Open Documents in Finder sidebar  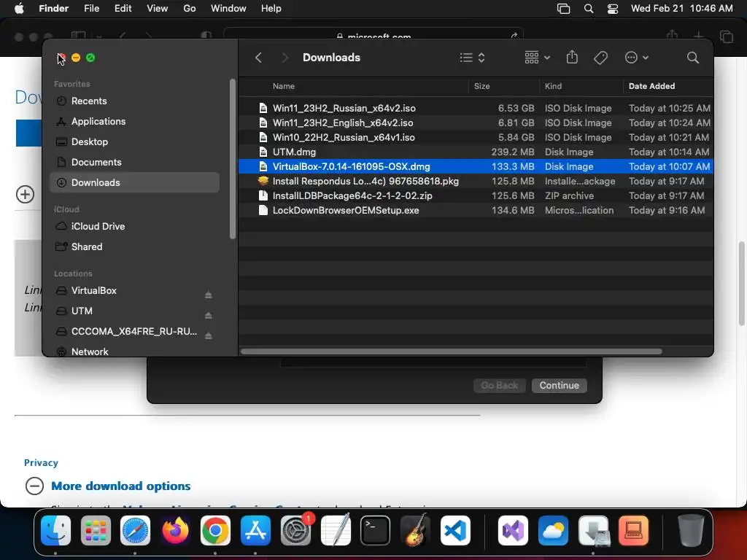coord(134,163)
